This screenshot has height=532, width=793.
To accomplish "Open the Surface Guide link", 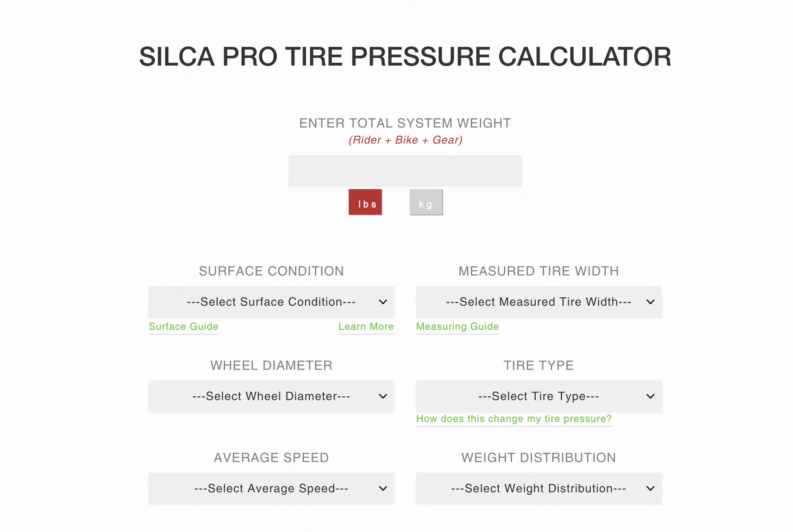I will (x=183, y=326).
